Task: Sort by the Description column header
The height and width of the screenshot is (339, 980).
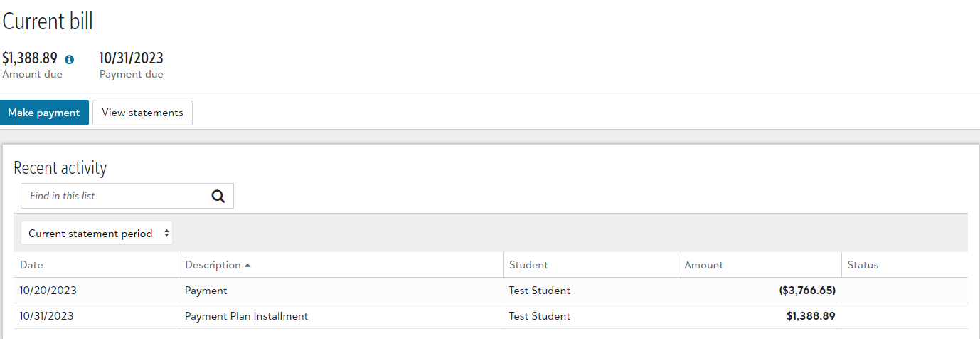Action: coord(213,265)
